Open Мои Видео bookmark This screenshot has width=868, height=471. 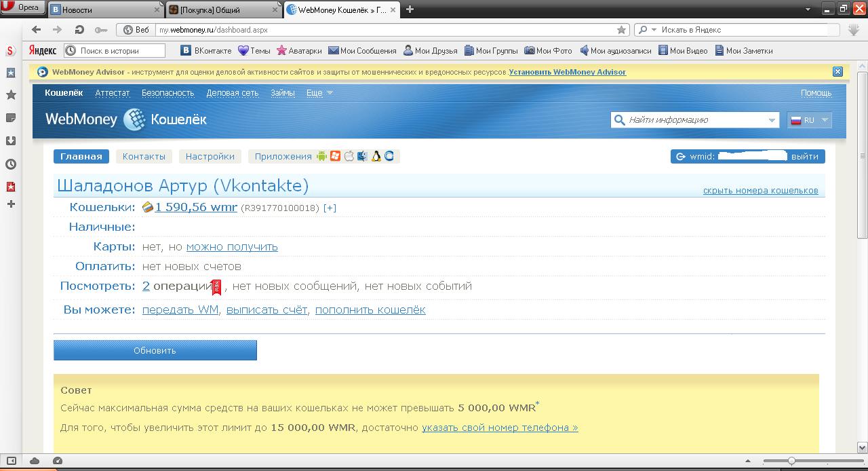click(x=682, y=51)
